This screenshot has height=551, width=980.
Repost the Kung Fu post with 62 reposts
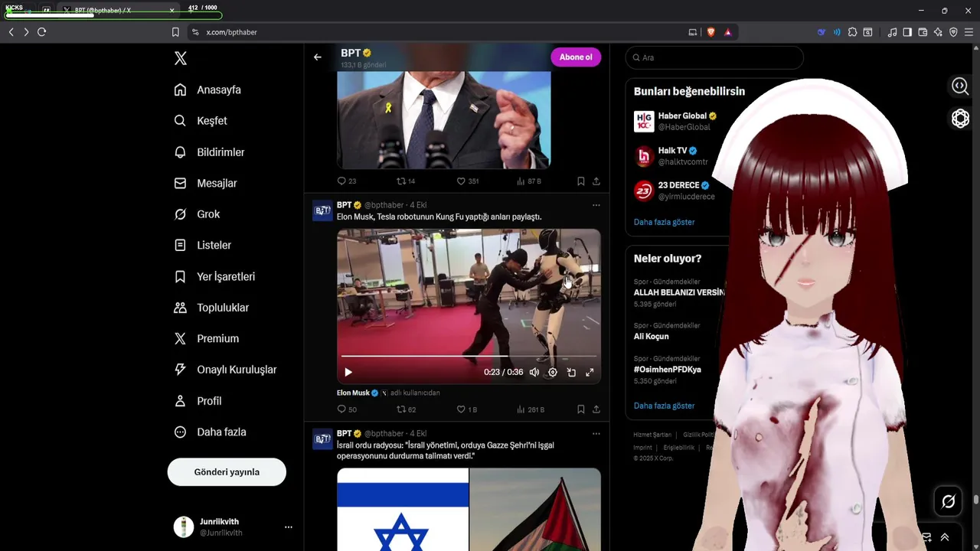(x=406, y=409)
